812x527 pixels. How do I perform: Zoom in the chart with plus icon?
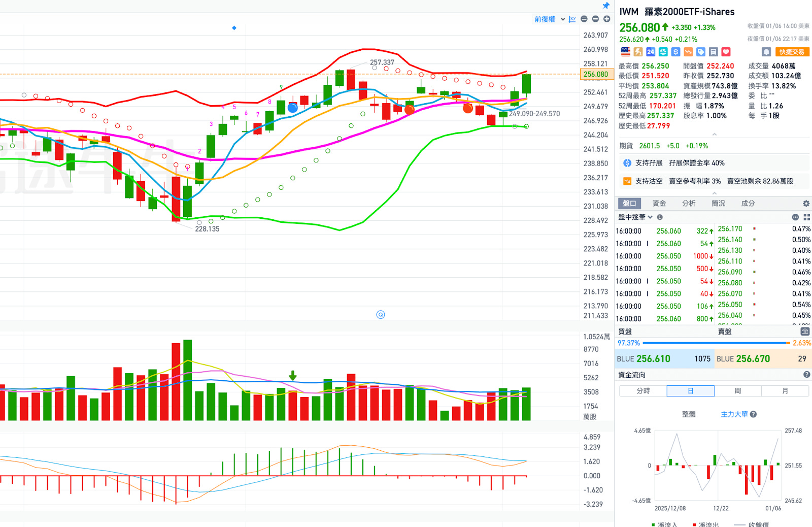(x=606, y=19)
